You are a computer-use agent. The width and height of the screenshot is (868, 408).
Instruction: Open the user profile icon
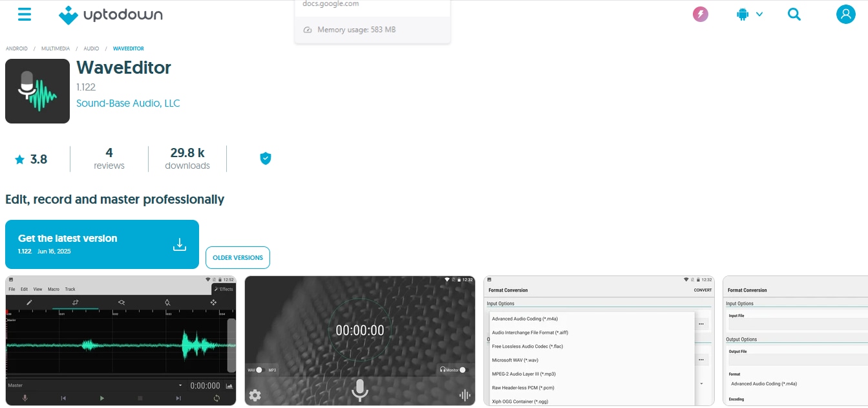pos(846,14)
